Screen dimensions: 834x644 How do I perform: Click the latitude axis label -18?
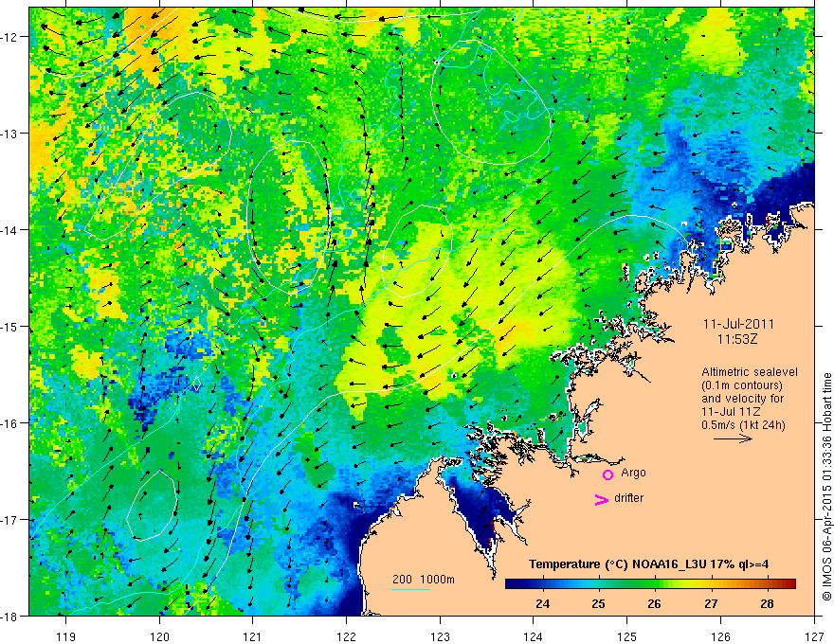10,617
